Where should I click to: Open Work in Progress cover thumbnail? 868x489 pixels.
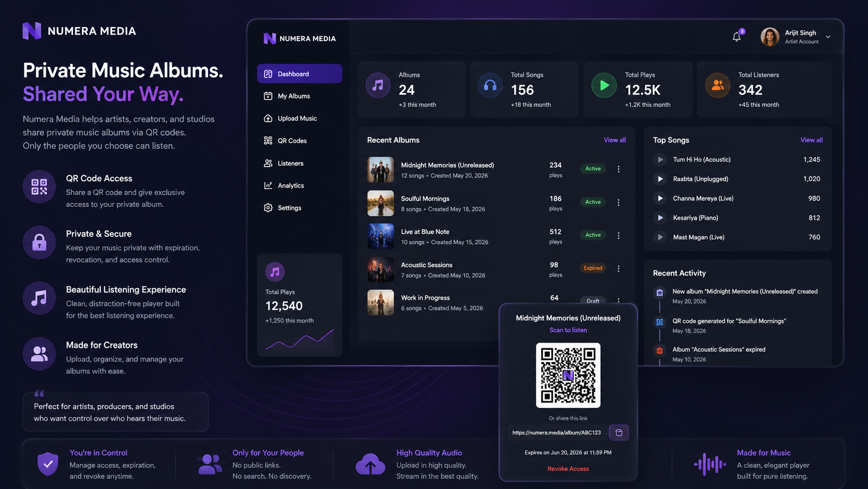click(381, 302)
